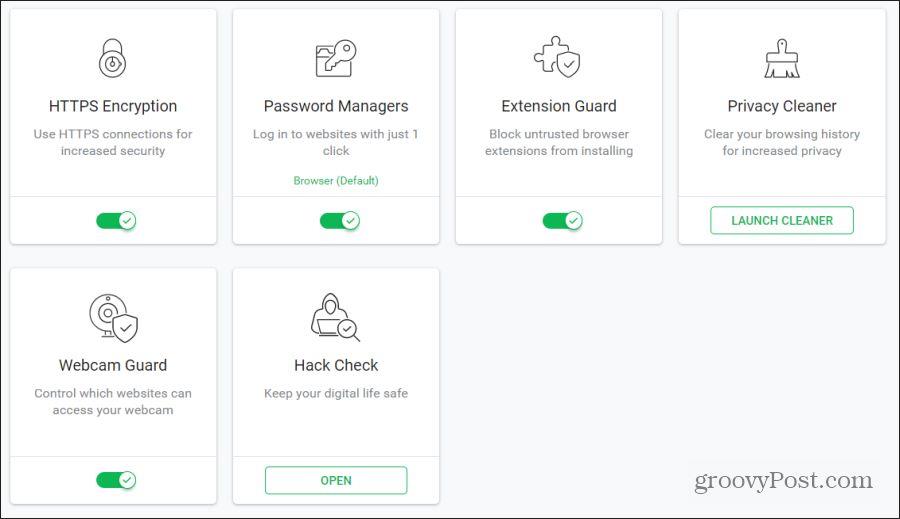The height and width of the screenshot is (519, 900).
Task: Toggle the Webcam Guard switch
Action: pyautogui.click(x=116, y=480)
